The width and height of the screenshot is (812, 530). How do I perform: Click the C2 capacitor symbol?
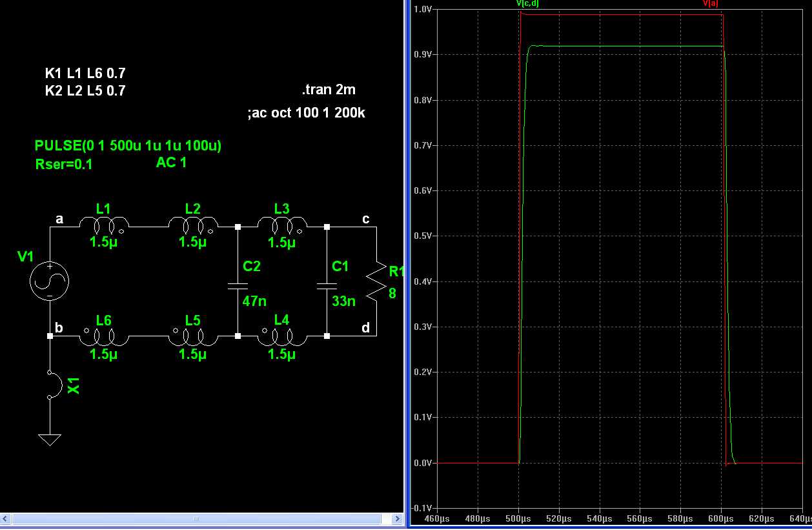[238, 285]
